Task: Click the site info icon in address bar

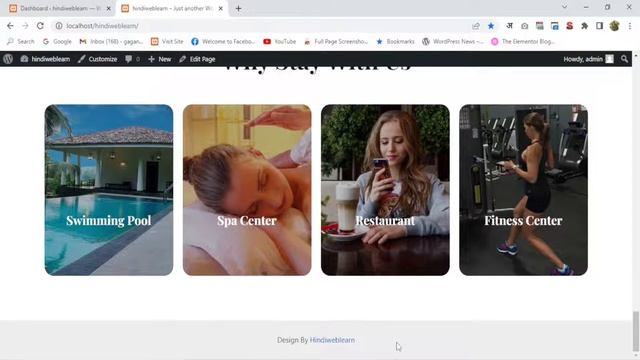Action: (59, 26)
